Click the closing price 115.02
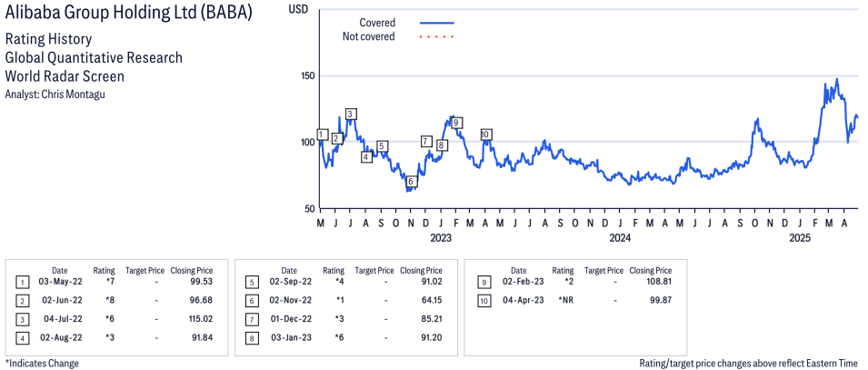Viewport: 868px width, 370px height. pos(200,319)
